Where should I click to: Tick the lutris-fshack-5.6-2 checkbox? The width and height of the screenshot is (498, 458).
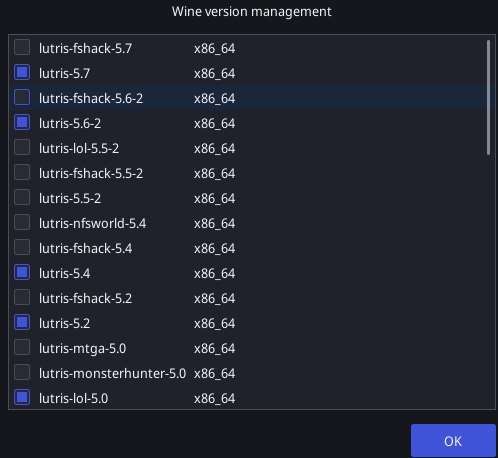22,97
